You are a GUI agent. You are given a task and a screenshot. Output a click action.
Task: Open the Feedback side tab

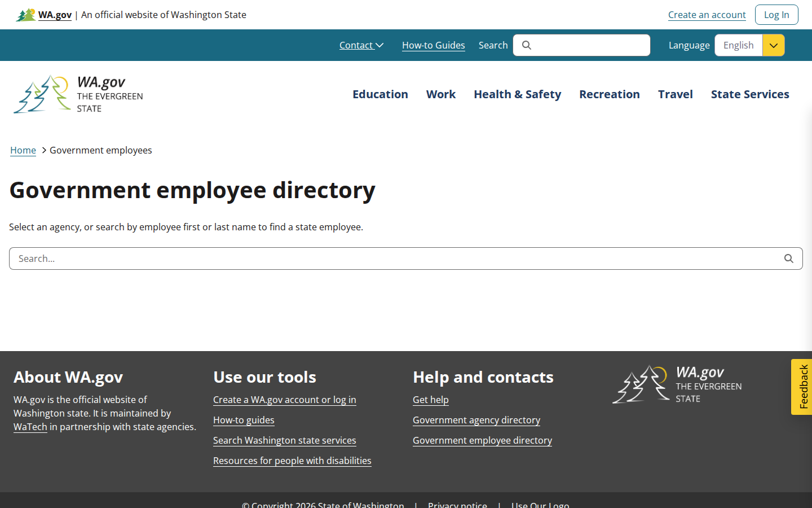pyautogui.click(x=802, y=387)
